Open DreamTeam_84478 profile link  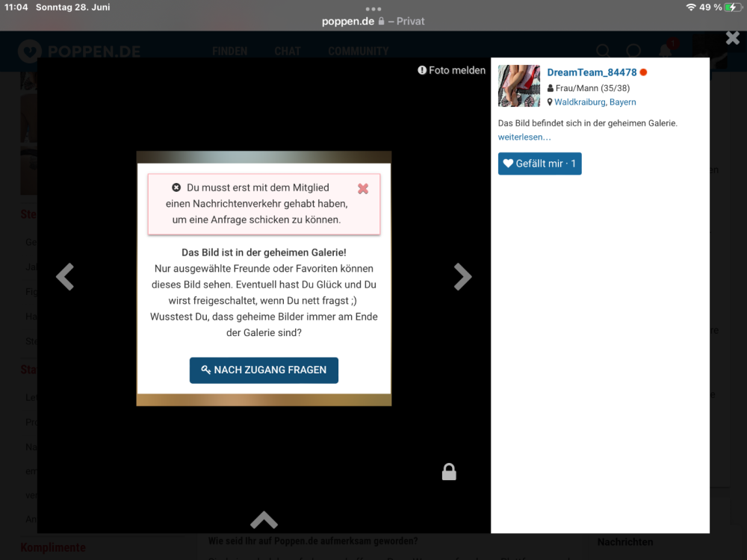(x=592, y=72)
